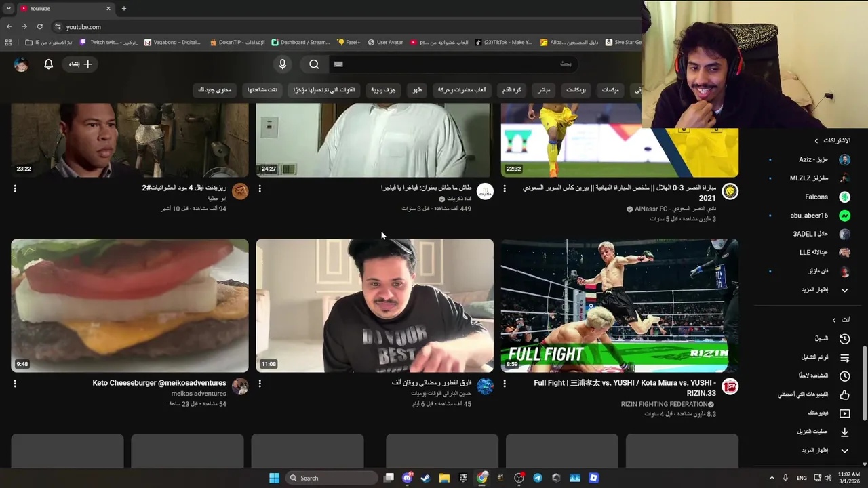Select the طهو filter chip
868x488 pixels.
point(418,90)
